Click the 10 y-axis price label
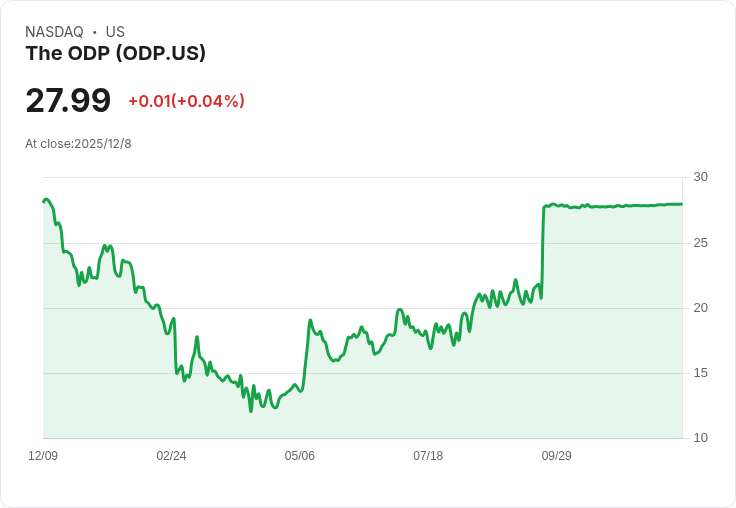 click(x=700, y=438)
